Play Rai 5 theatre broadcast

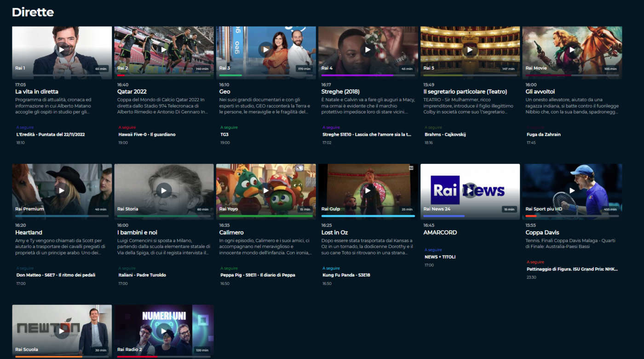(x=470, y=50)
